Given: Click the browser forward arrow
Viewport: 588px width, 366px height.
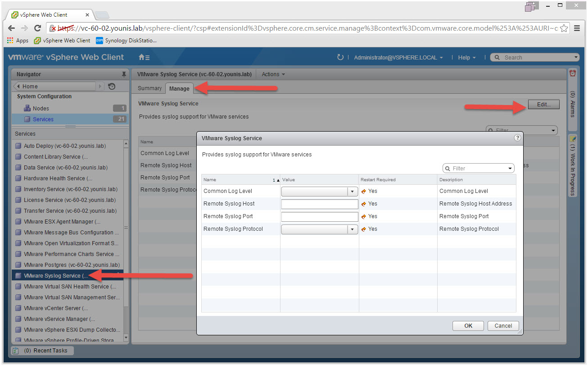Looking at the screenshot, I should point(24,28).
